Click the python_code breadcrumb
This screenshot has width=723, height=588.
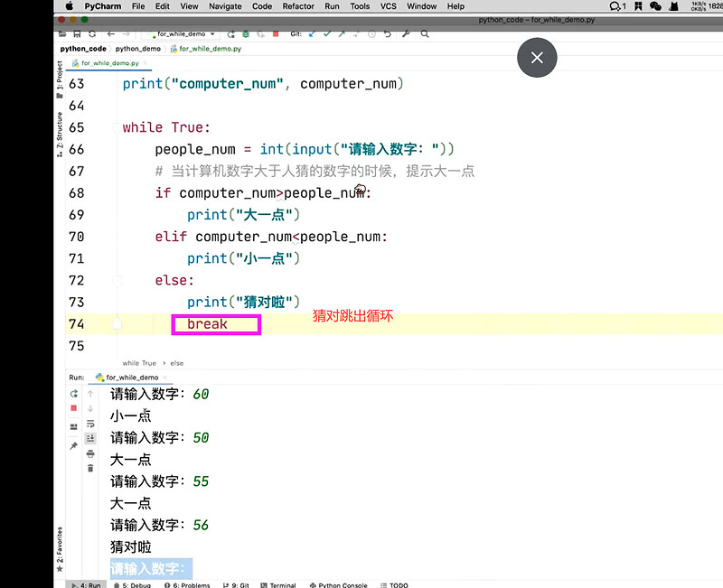tap(83, 49)
